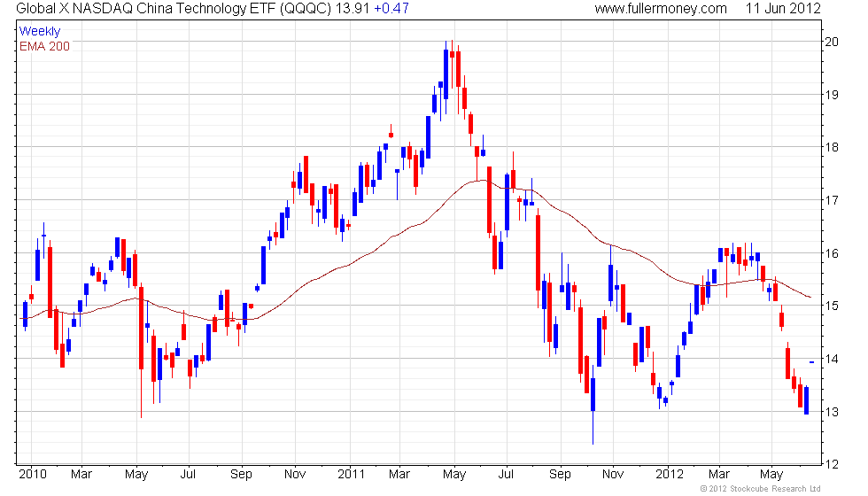
Task: Click the x-axis label 2012
Action: tap(670, 475)
